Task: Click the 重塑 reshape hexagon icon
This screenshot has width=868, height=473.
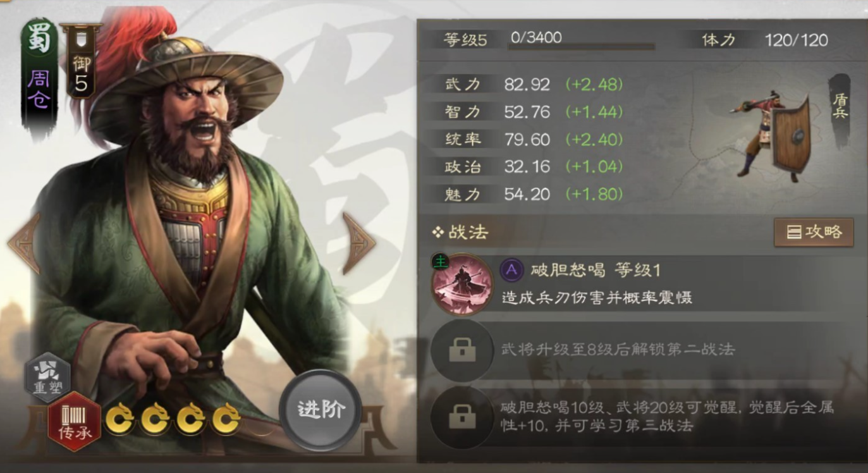Action: click(47, 378)
